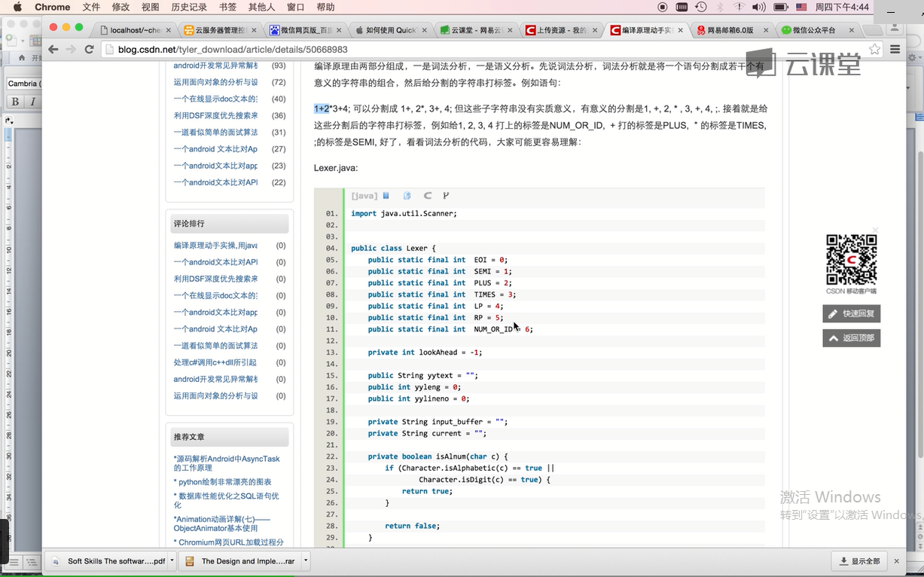Image resolution: width=924 pixels, height=577 pixels.
Task: Switch to the 云服务器管理控 tab
Action: coord(218,30)
